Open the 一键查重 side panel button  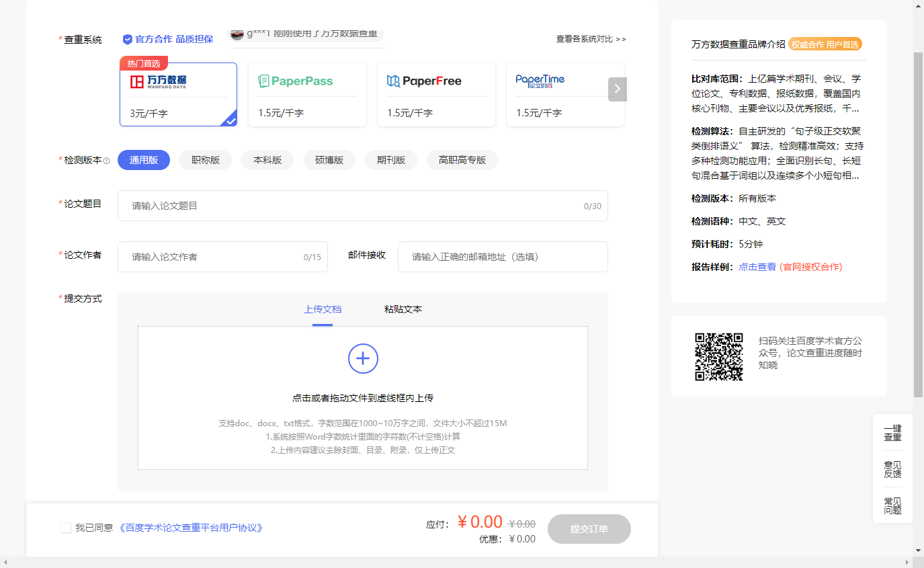pos(892,434)
